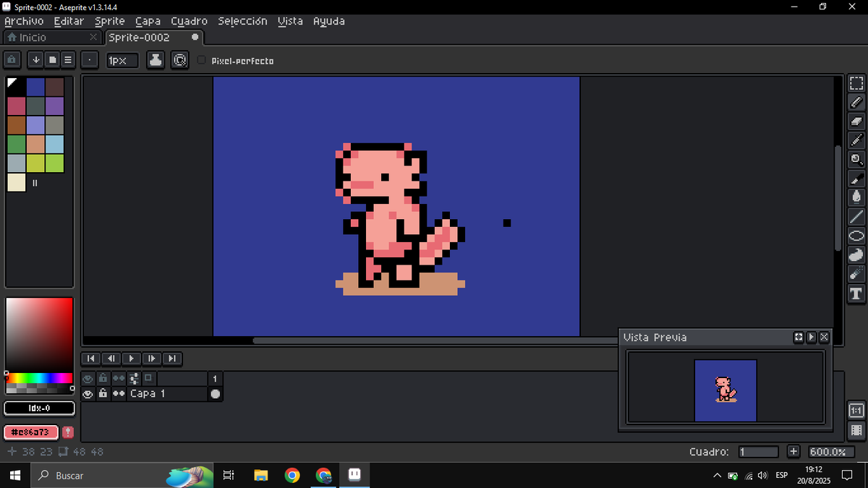Viewport: 868px width, 488px height.
Task: Open the dynamics circular icon options
Action: (x=179, y=60)
